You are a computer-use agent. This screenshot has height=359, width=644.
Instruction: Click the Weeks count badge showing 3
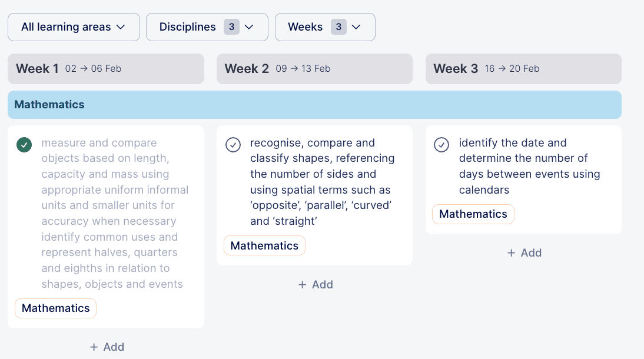pyautogui.click(x=338, y=27)
